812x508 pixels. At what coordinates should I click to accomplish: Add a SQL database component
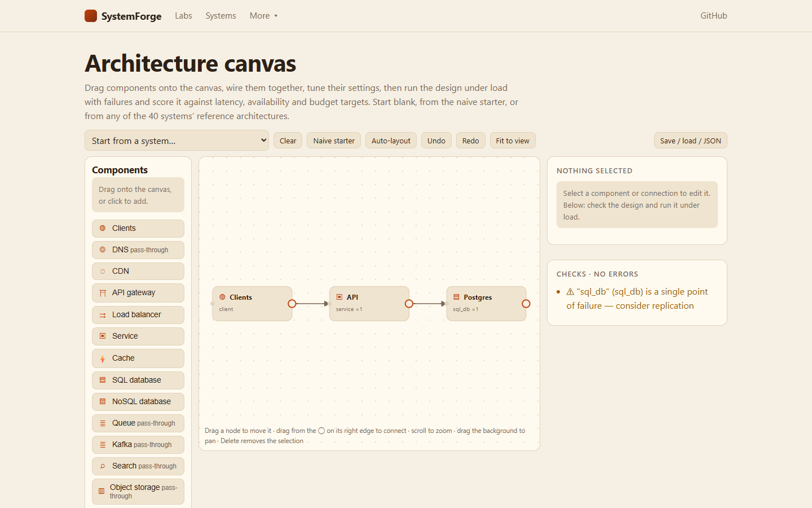[138, 380]
